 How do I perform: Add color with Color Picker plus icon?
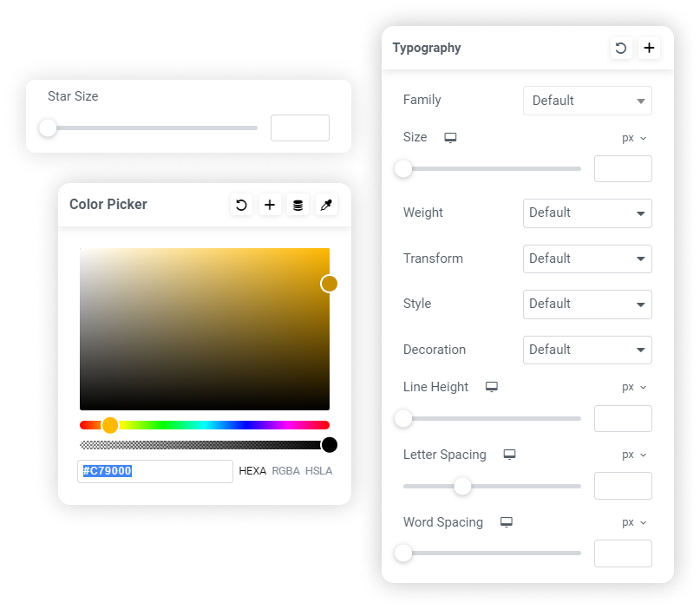click(270, 205)
